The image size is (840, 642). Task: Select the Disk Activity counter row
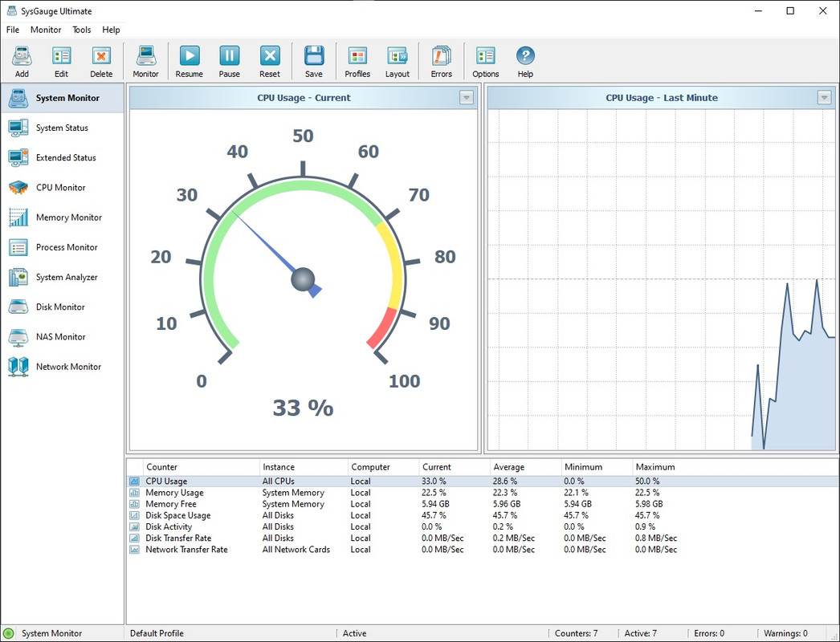click(x=483, y=527)
